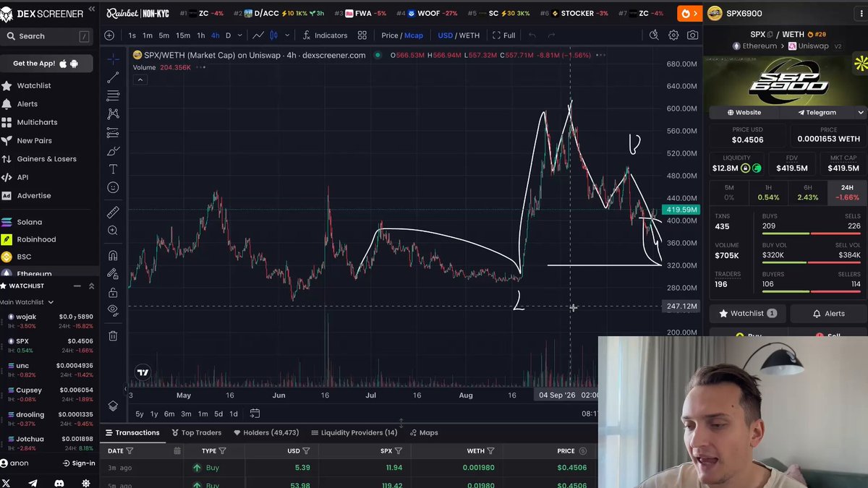868x488 pixels.
Task: Open Discord link in sidebar footer
Action: tap(59, 483)
